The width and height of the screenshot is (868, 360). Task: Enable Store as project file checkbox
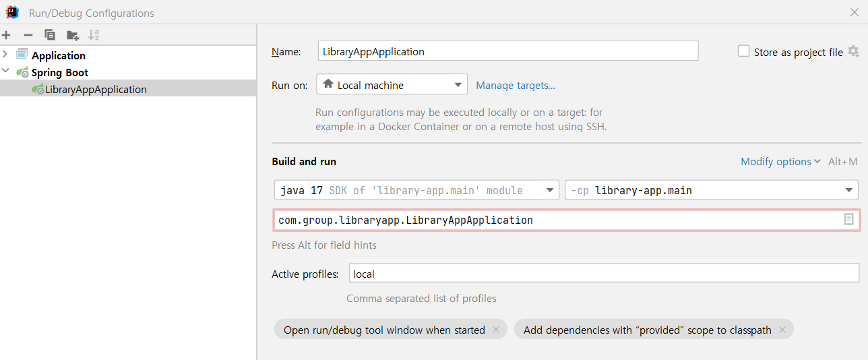click(744, 51)
